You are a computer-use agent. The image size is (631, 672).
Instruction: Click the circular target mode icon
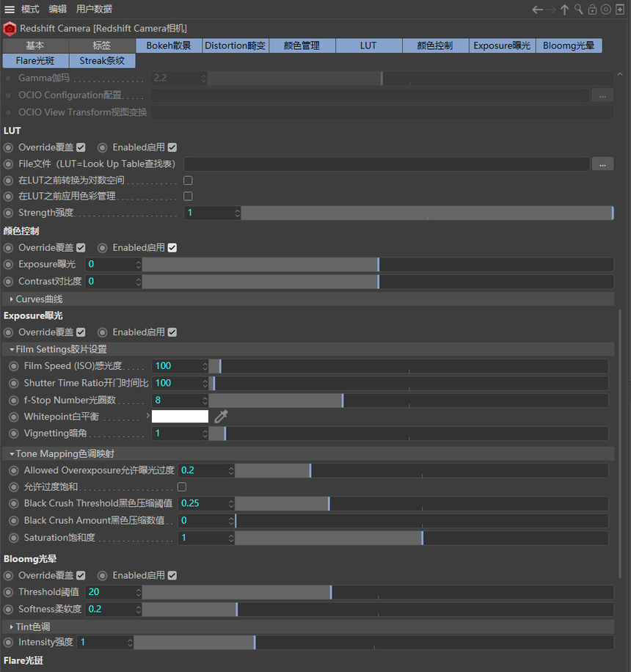(606, 10)
